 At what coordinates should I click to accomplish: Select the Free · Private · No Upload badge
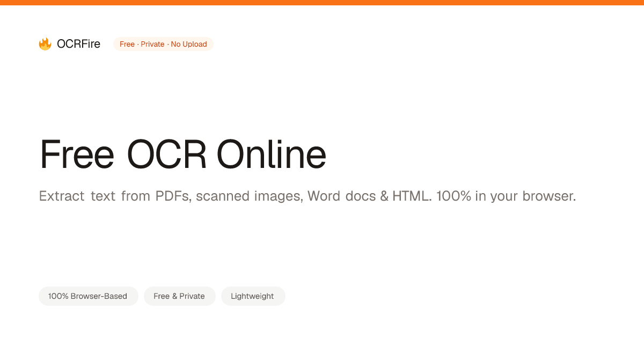coord(163,44)
